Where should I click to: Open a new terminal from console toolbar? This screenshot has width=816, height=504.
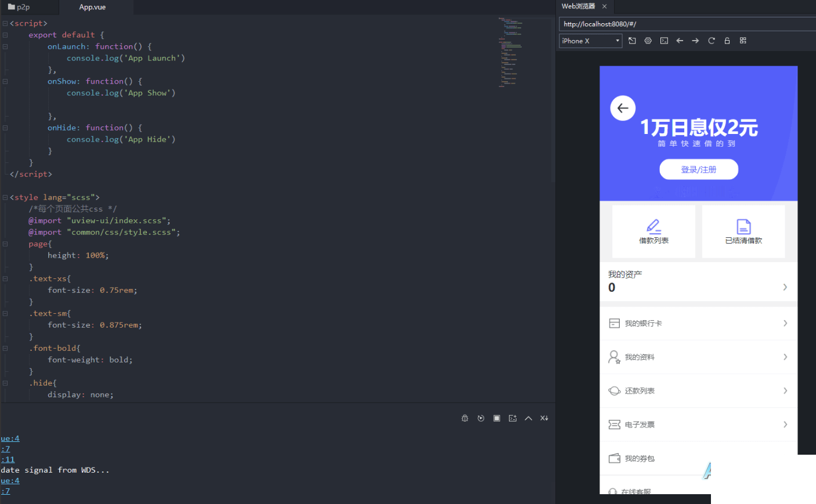[512, 418]
